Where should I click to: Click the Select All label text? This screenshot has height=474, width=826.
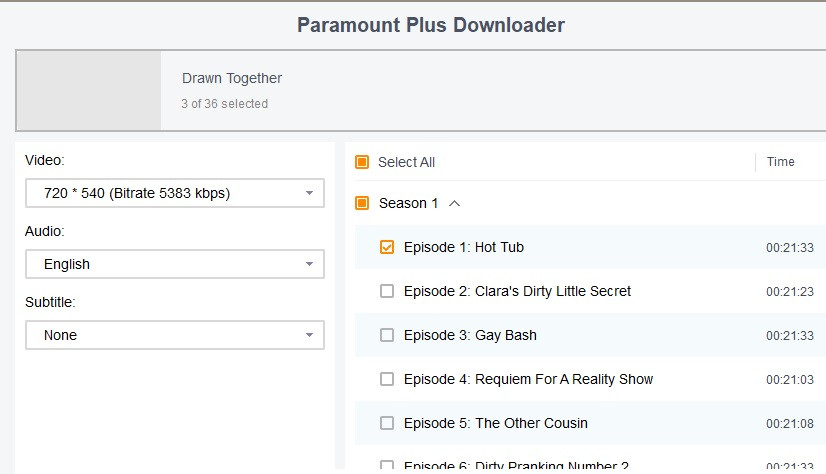pyautogui.click(x=406, y=162)
